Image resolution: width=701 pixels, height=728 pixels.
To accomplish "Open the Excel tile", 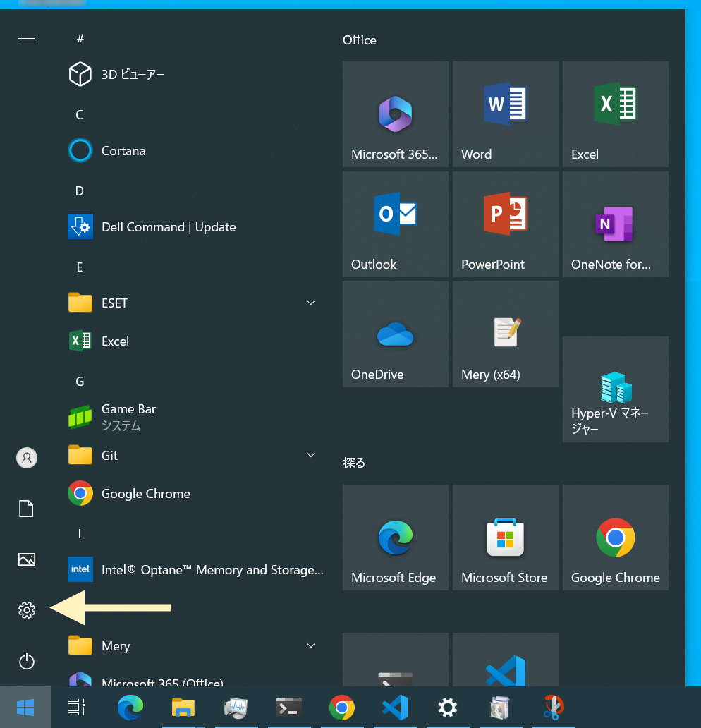I will 616,114.
